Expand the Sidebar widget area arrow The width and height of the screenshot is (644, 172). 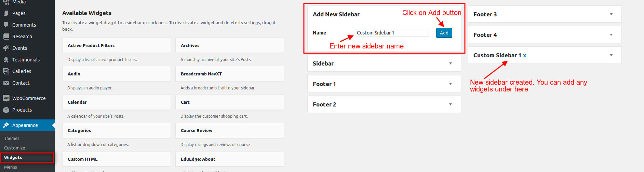pos(451,63)
